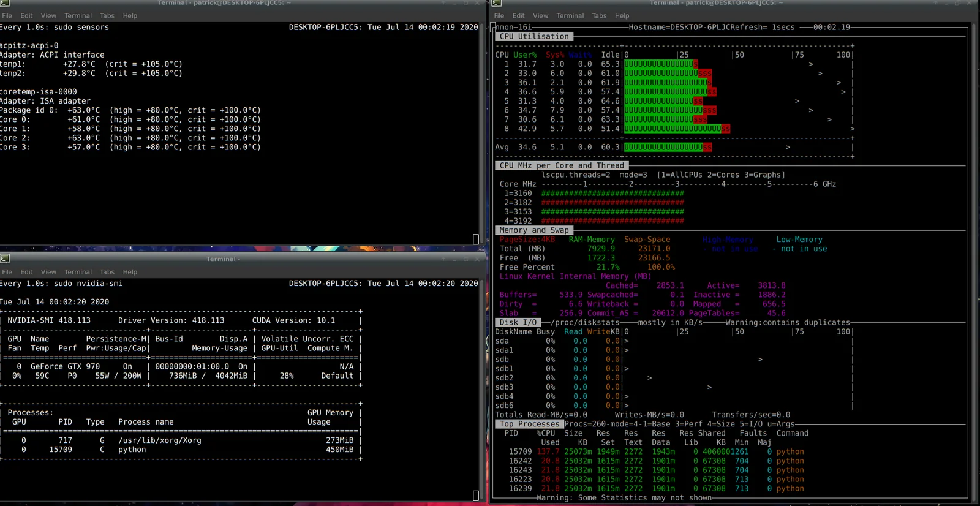Click the 'Free Percent' memory row
Image resolution: width=980 pixels, height=506 pixels.
pyautogui.click(x=587, y=267)
